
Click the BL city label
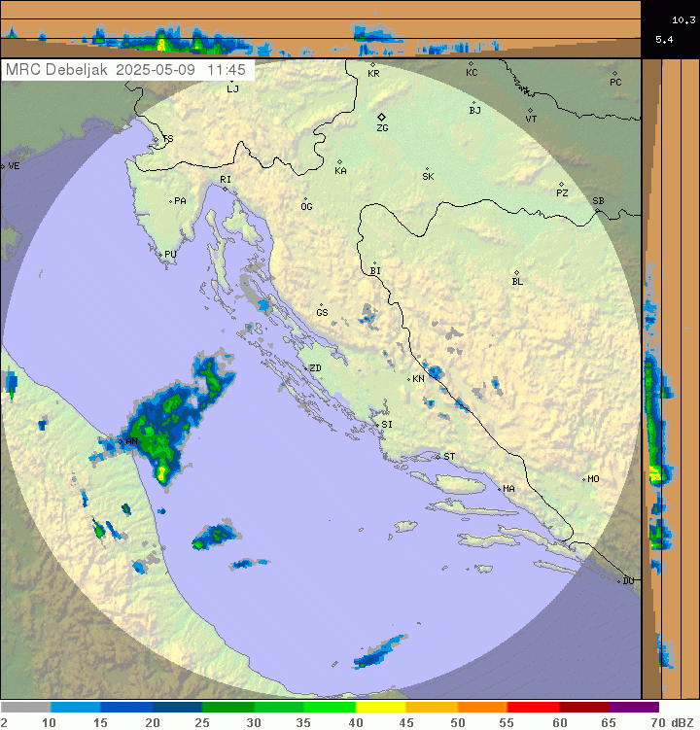pos(517,282)
